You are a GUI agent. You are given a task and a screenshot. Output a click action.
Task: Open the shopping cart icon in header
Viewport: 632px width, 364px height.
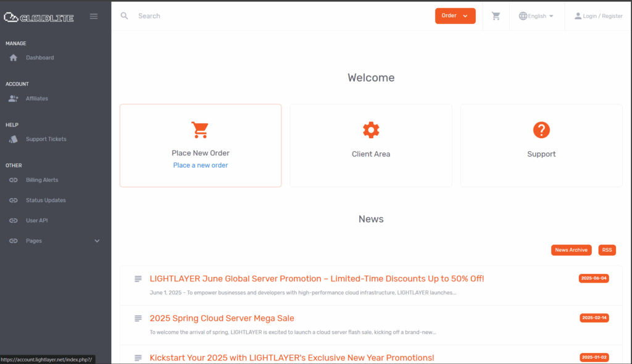[496, 15]
